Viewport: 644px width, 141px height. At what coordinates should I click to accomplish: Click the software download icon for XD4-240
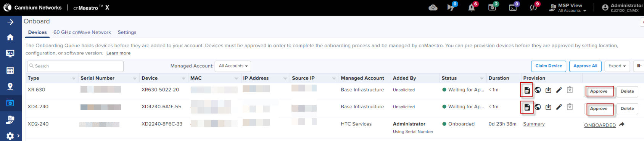548,107
